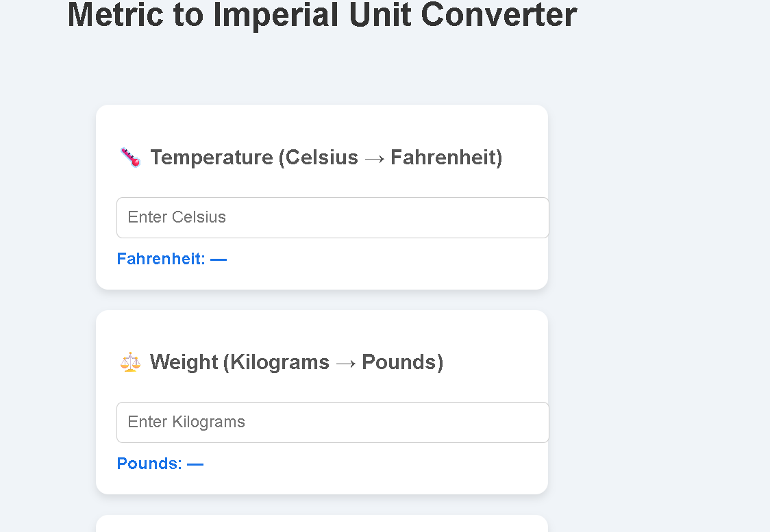
Task: Click the Temperature converter card
Action: (321, 197)
